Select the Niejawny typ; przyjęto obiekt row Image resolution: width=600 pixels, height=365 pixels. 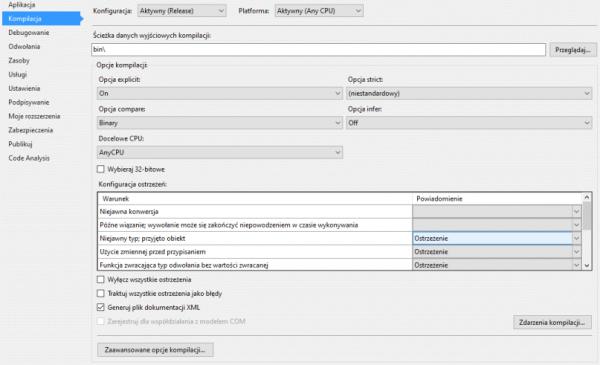[x=255, y=238]
